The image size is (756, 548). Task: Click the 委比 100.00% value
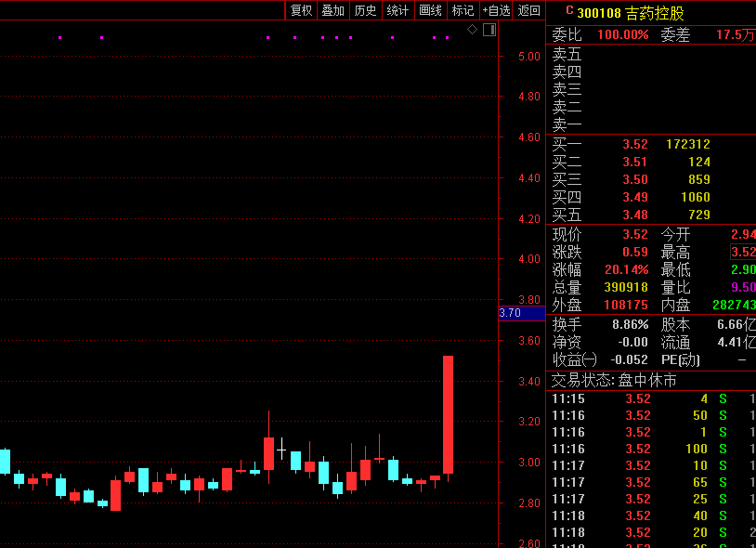click(x=622, y=34)
